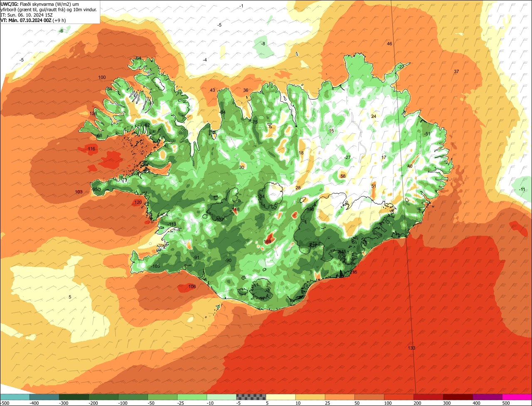Viewport: 532px width, 406px height.
Task: Click the initial time 'IT: Sun. 06. 10. 2024 15Z'
Action: pyautogui.click(x=27, y=15)
